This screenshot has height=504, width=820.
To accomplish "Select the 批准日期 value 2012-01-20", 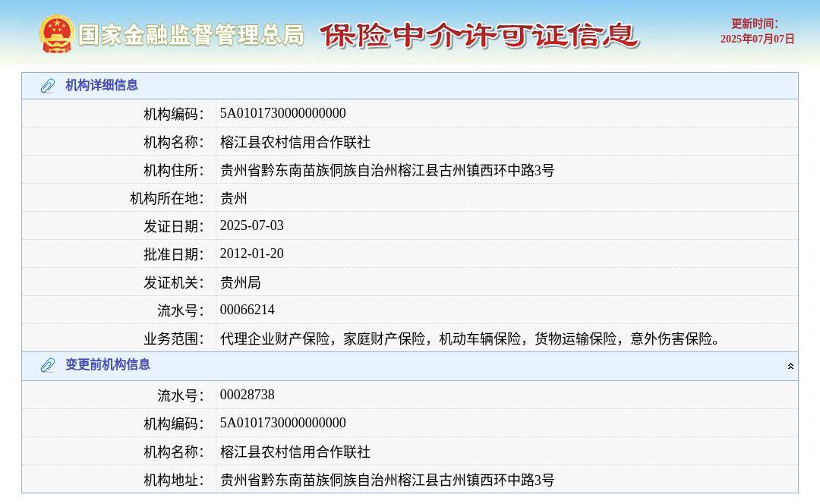I will point(251,254).
